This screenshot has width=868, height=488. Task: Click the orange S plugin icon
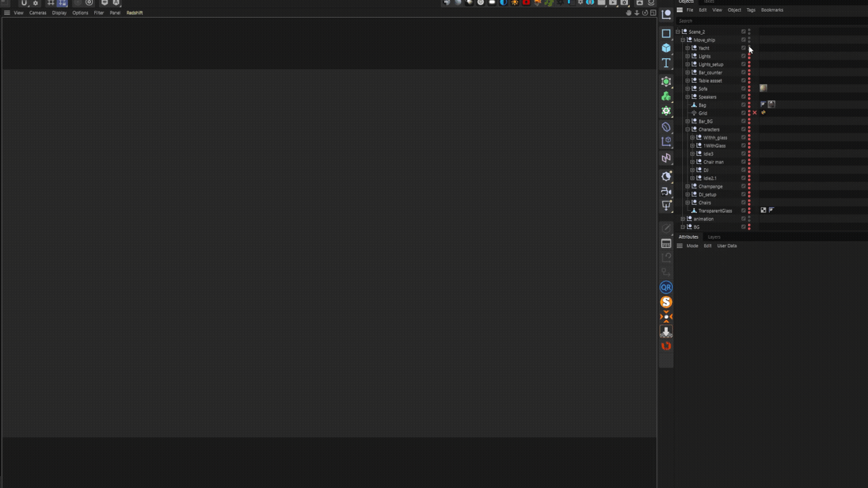point(666,302)
